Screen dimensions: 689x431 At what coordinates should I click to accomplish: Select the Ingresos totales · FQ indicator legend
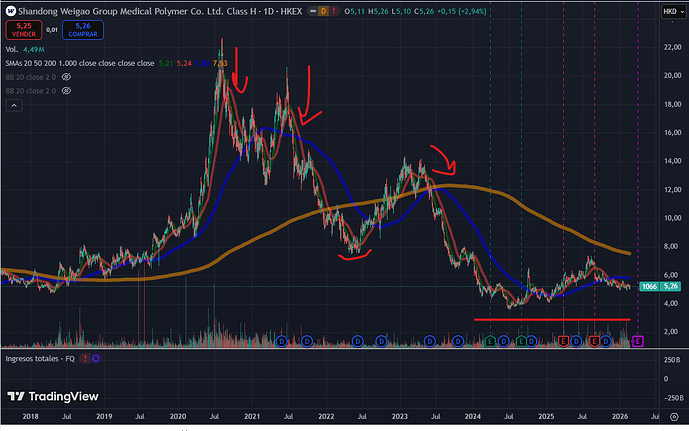(x=40, y=359)
